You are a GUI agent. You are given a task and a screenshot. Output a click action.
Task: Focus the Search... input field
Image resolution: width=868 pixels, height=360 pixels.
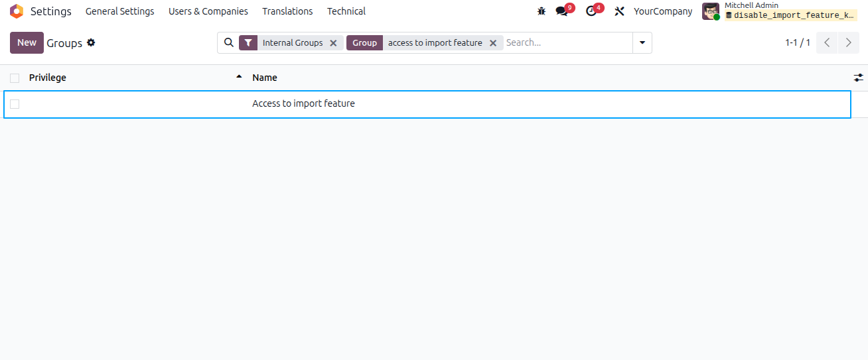(x=567, y=42)
